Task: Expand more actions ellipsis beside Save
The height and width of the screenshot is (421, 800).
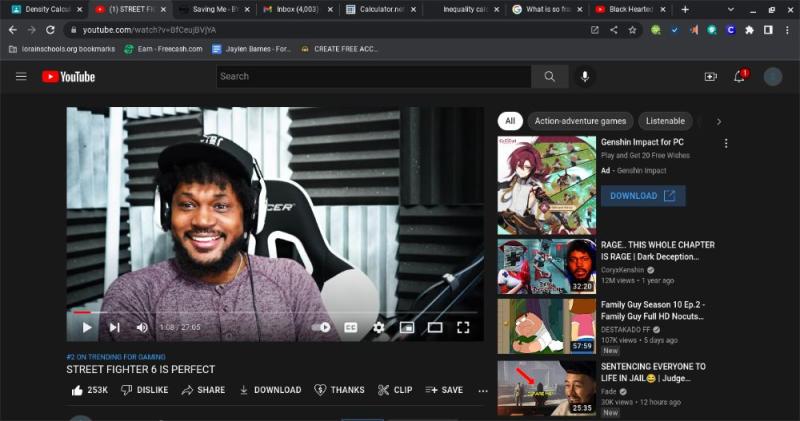Action: tap(484, 390)
